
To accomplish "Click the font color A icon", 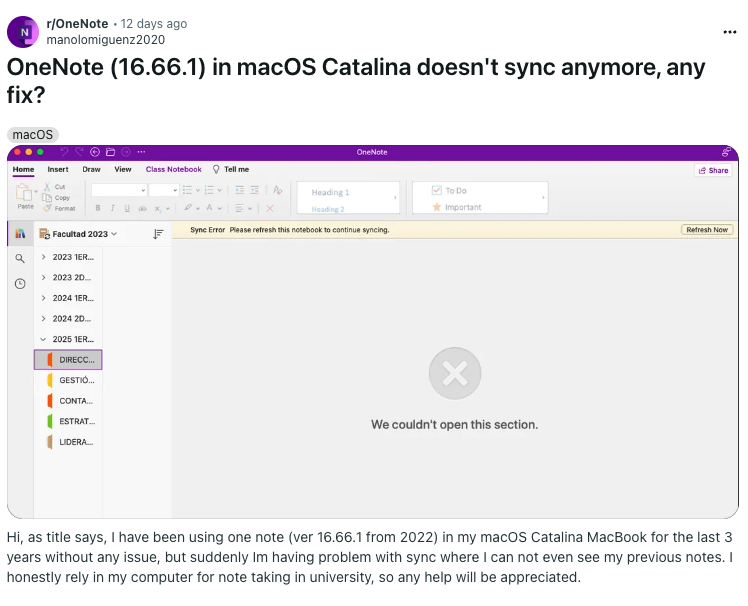I will coord(209,208).
